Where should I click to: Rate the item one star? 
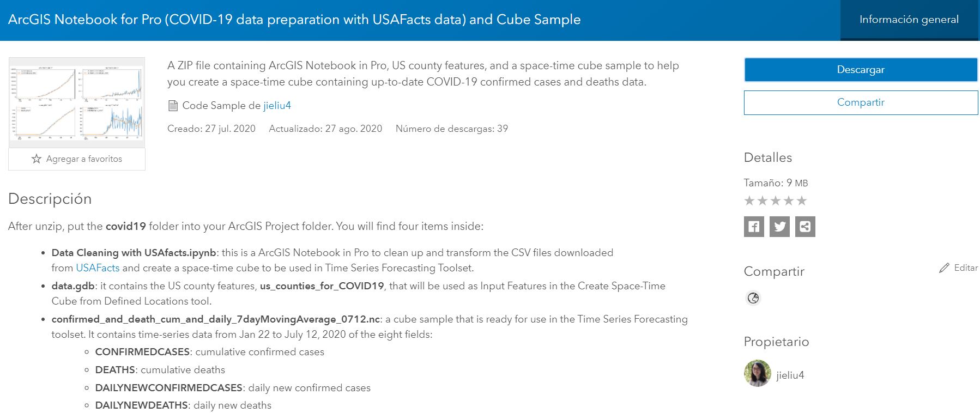coord(750,201)
